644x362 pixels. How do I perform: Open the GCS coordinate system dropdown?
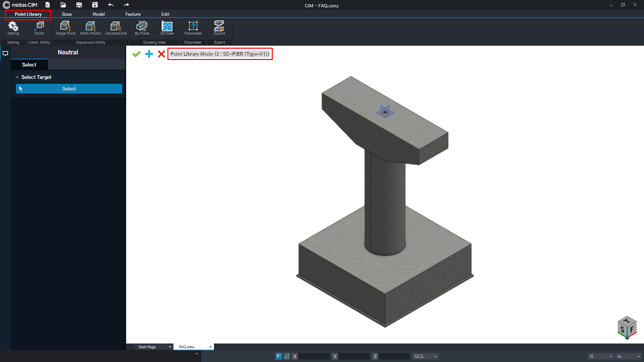[x=425, y=356]
